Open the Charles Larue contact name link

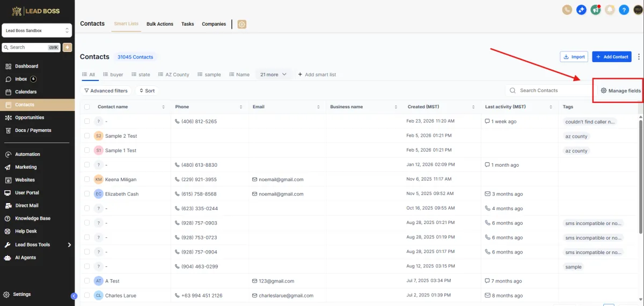tap(121, 295)
